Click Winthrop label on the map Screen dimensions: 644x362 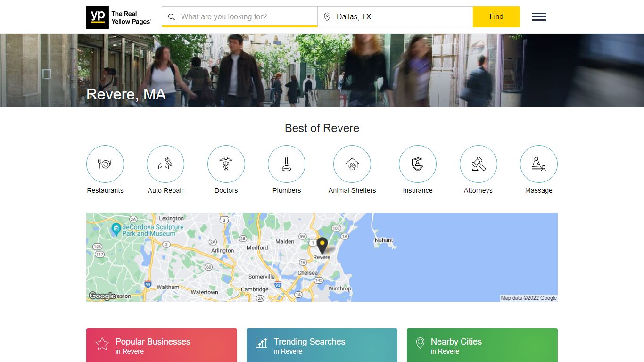click(339, 288)
